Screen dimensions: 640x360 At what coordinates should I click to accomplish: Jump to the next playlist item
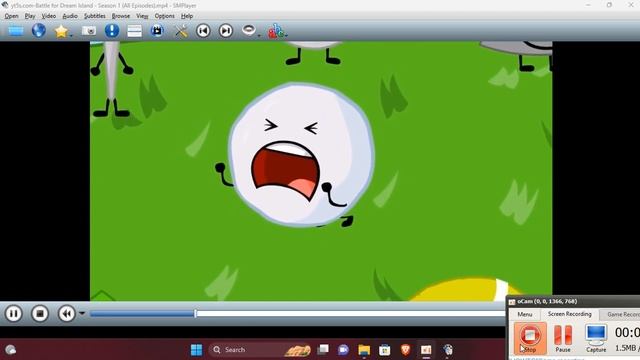click(226, 31)
